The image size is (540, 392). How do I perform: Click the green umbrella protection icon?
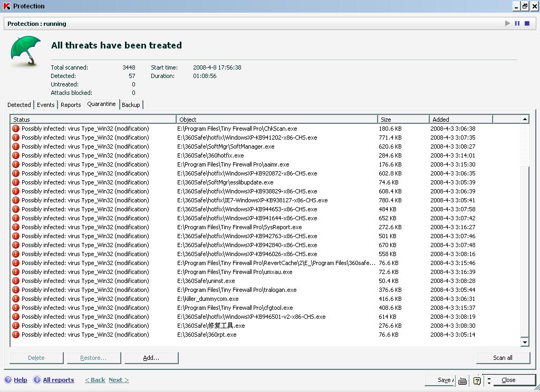(25, 51)
